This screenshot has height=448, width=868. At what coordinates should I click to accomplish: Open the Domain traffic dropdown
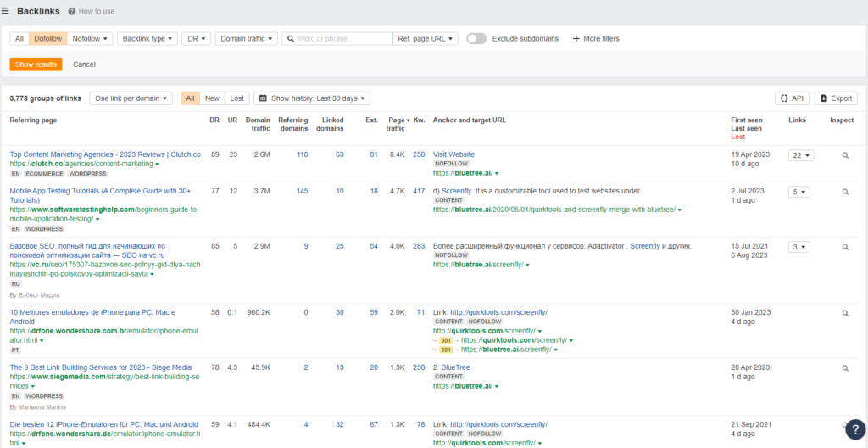[247, 39]
